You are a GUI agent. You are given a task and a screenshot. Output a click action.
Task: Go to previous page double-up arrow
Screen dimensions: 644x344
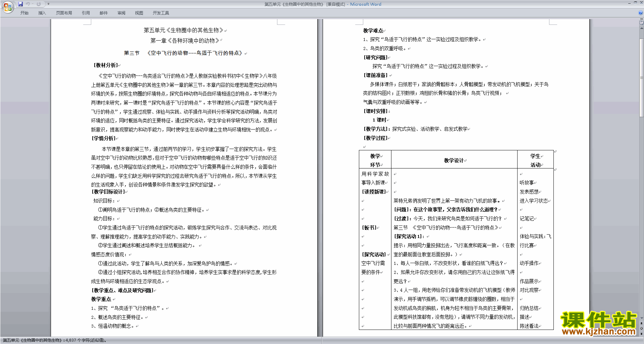tap(641, 324)
